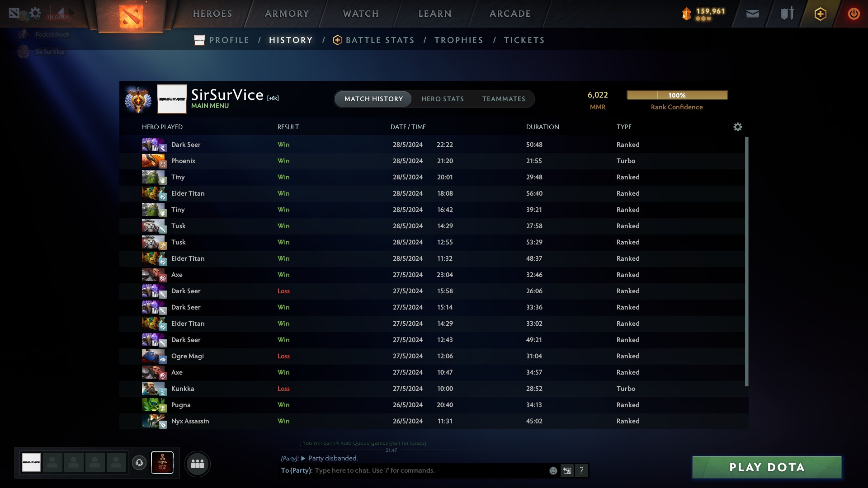Click the match history scrollbar
Screen dimensions: 868x488
[x=746, y=262]
